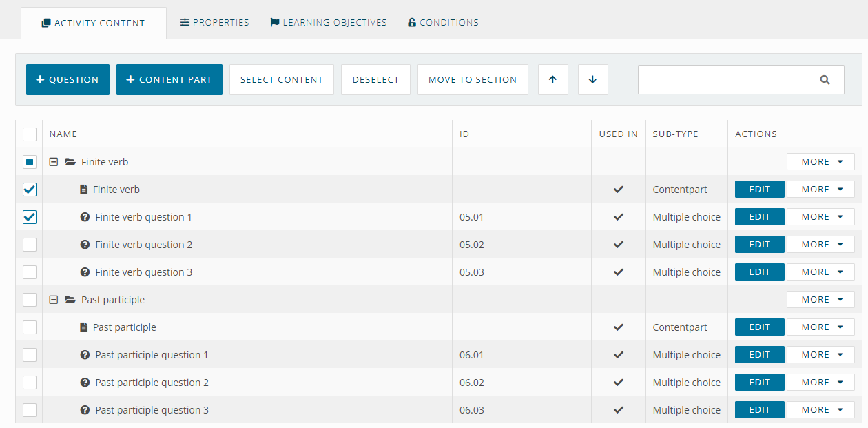
Task: Uncheck Finite verb question 1 checkbox
Action: pos(30,217)
